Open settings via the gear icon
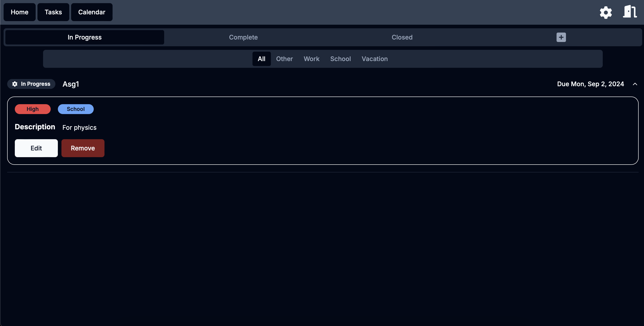The image size is (644, 326). coord(605,12)
